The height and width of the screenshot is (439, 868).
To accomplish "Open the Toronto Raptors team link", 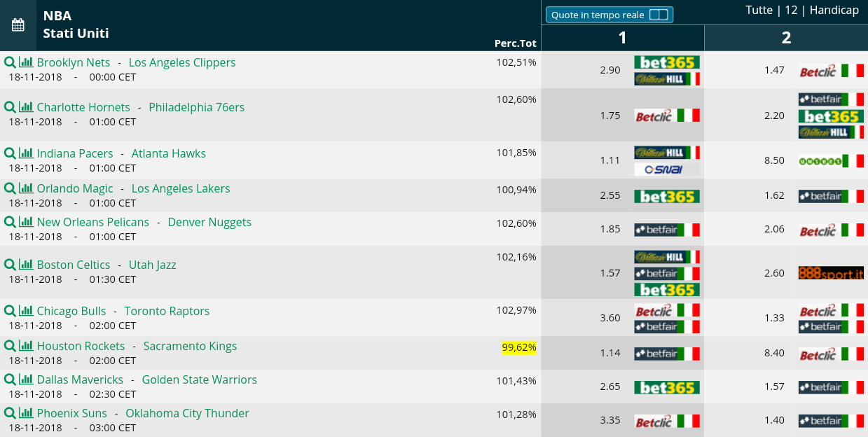I will click(167, 311).
